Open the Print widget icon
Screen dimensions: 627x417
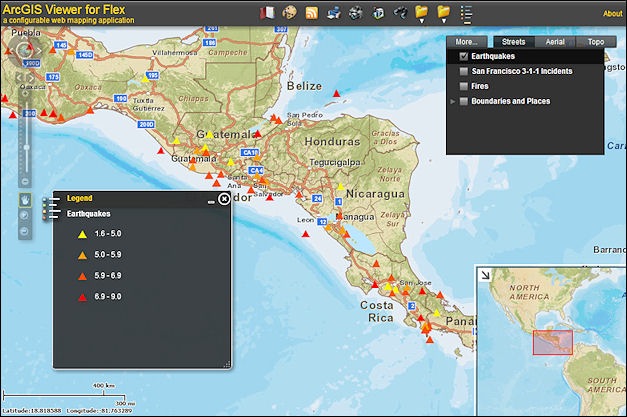point(333,13)
